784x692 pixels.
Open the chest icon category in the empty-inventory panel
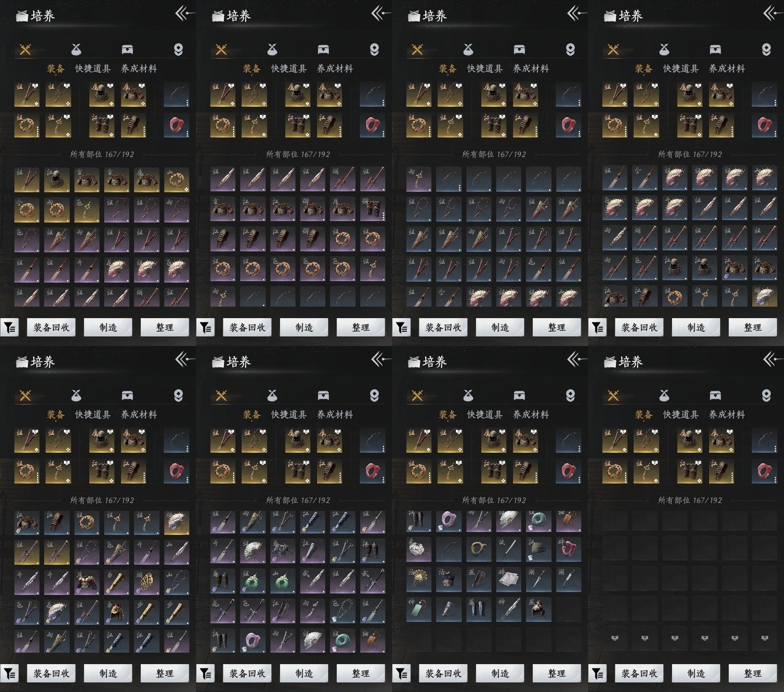click(x=715, y=395)
